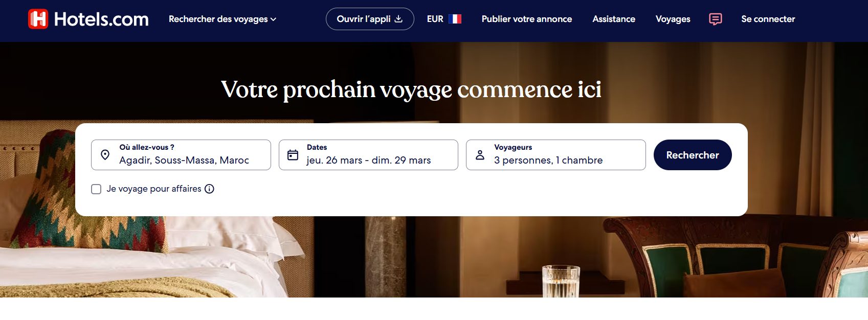Viewport: 868px width, 320px height.
Task: Click the calendar icon in Dates
Action: tap(293, 155)
